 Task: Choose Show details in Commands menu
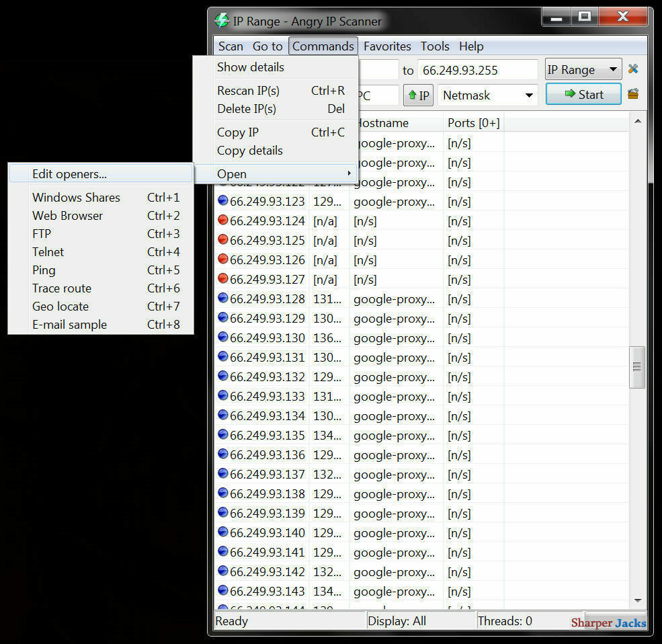point(276,67)
